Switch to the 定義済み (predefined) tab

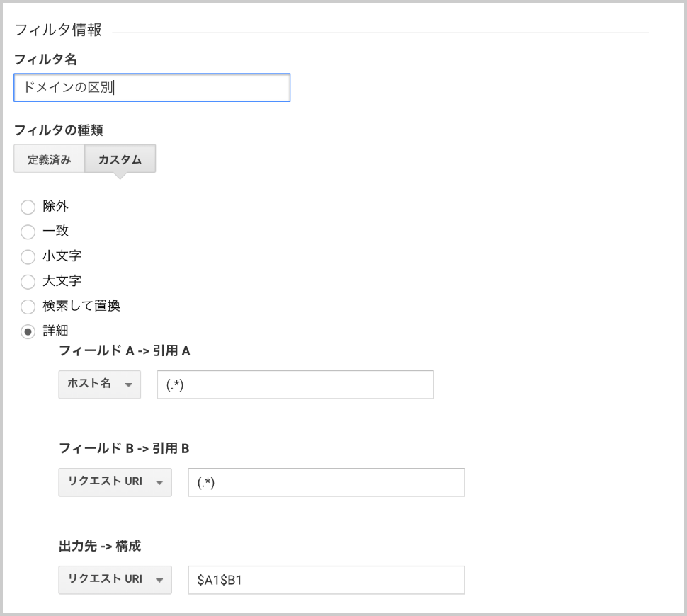[48, 159]
